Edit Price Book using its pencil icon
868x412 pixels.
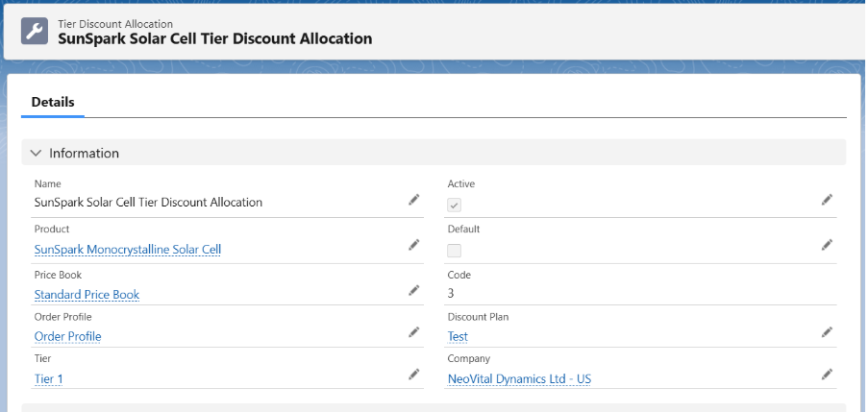413,290
